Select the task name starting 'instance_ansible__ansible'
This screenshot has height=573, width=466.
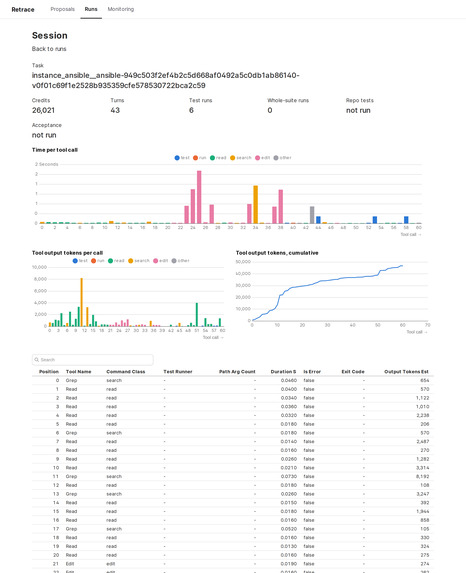click(166, 80)
